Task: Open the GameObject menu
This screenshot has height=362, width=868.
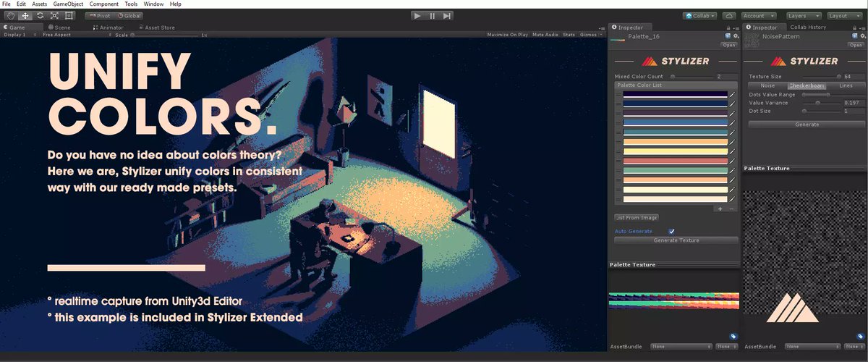Action: pyautogui.click(x=69, y=4)
